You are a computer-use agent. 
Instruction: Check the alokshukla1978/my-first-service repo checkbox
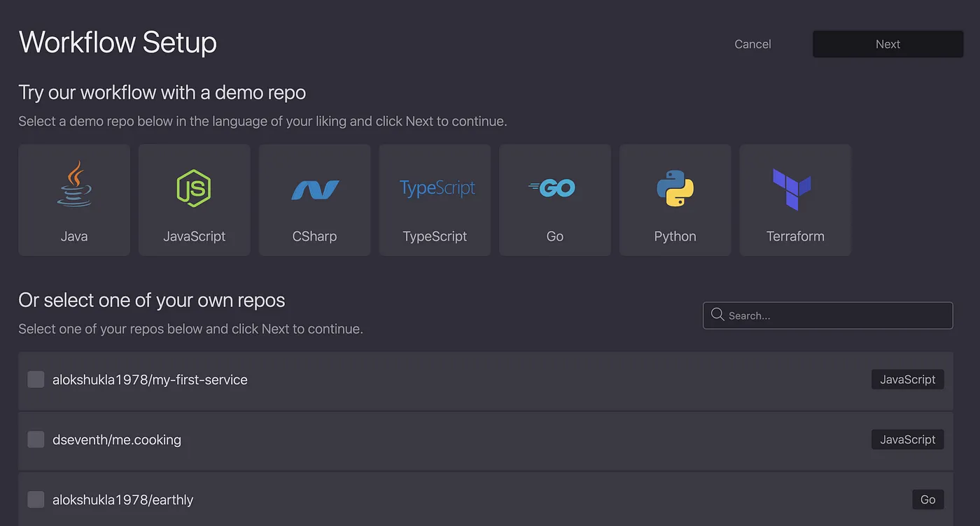click(x=36, y=380)
